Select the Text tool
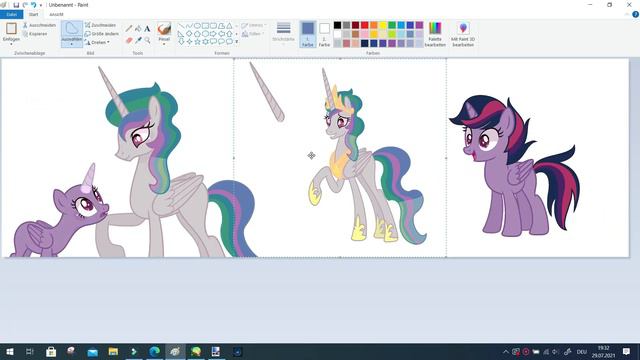Image resolution: width=640 pixels, height=360 pixels. (147, 29)
